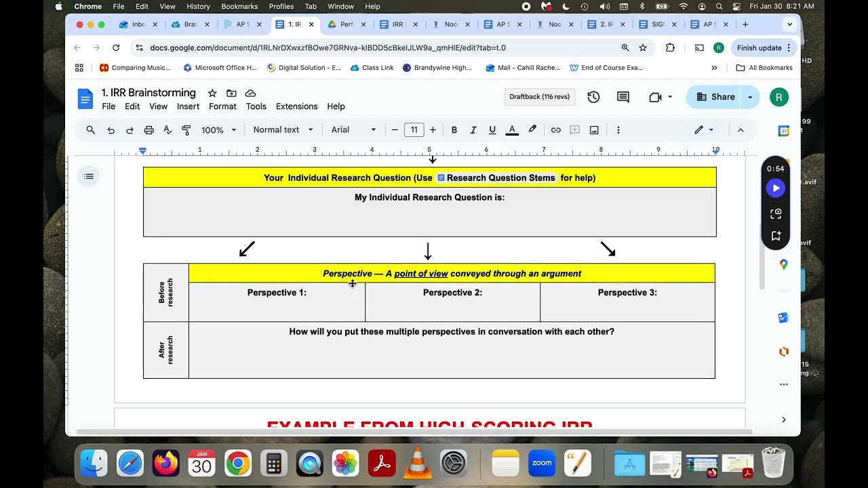Bookmark this page with star icon

tap(643, 47)
